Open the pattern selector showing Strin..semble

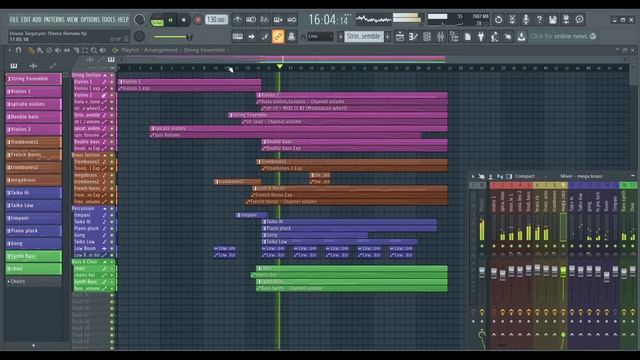coord(364,37)
